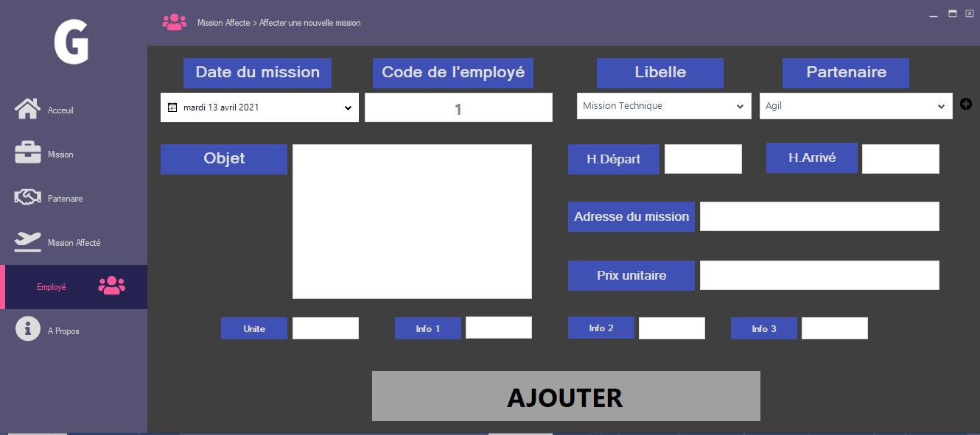Select the Mission Affecté menu entry
The width and height of the screenshot is (980, 435).
tap(74, 243)
